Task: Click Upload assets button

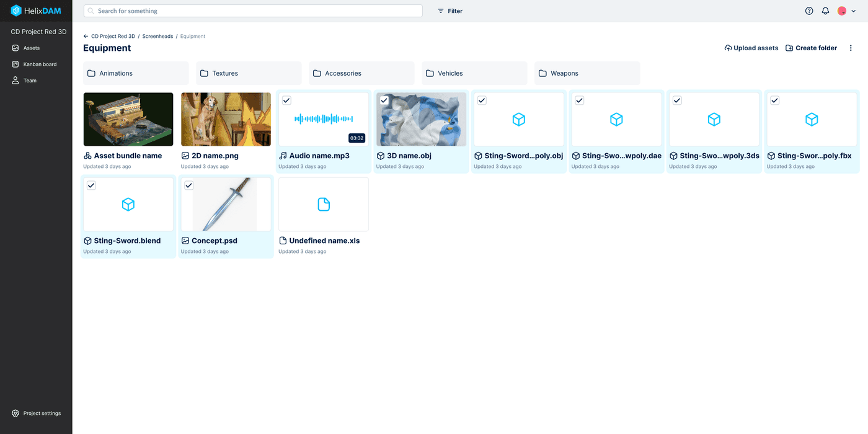Action: click(751, 48)
